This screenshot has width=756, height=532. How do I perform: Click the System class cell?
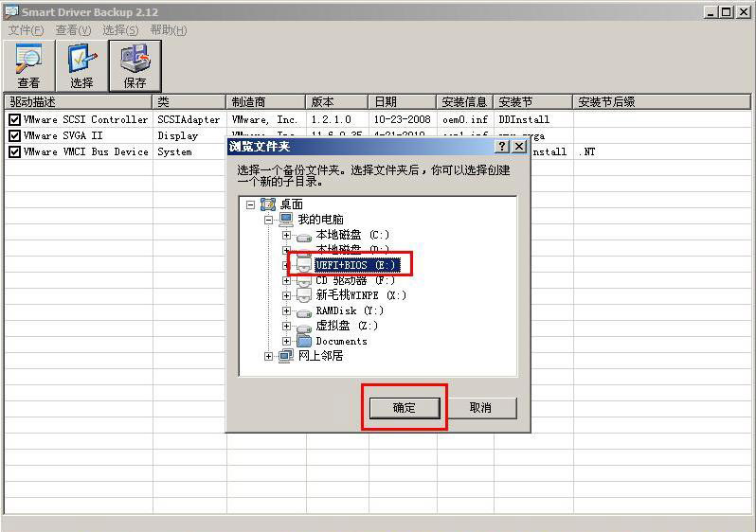coord(174,151)
